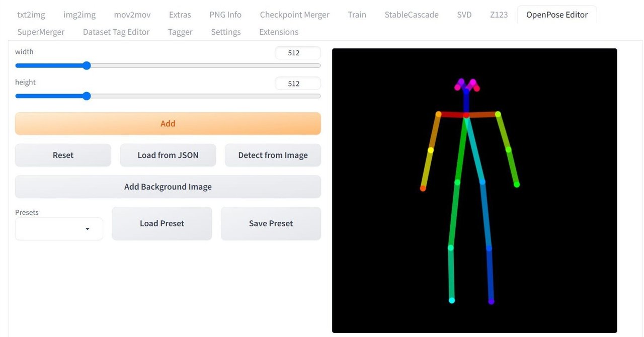Screen dimensions: 644x337
Task: Reset the pose skeleton
Action: click(x=62, y=155)
